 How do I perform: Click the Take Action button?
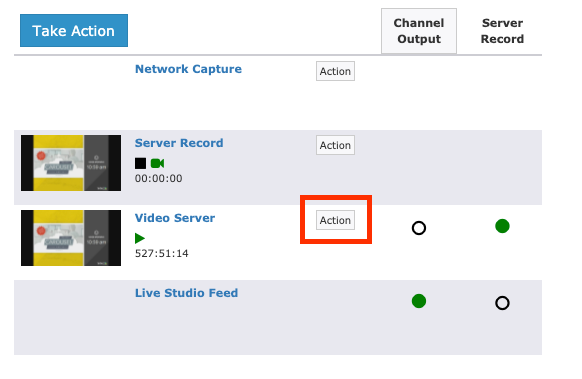point(74,31)
